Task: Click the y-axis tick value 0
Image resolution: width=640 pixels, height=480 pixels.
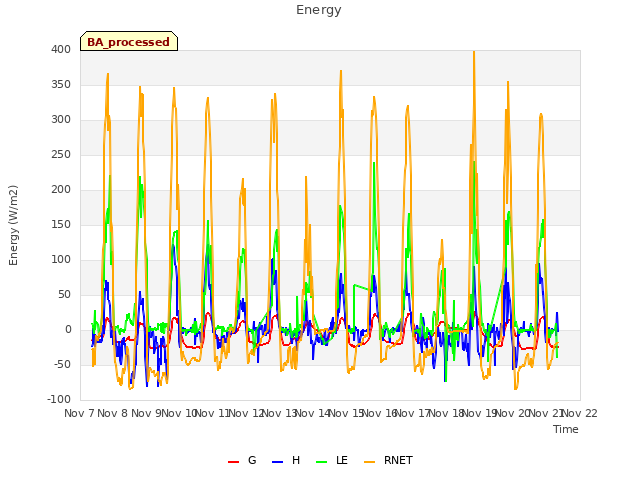Action: point(68,329)
